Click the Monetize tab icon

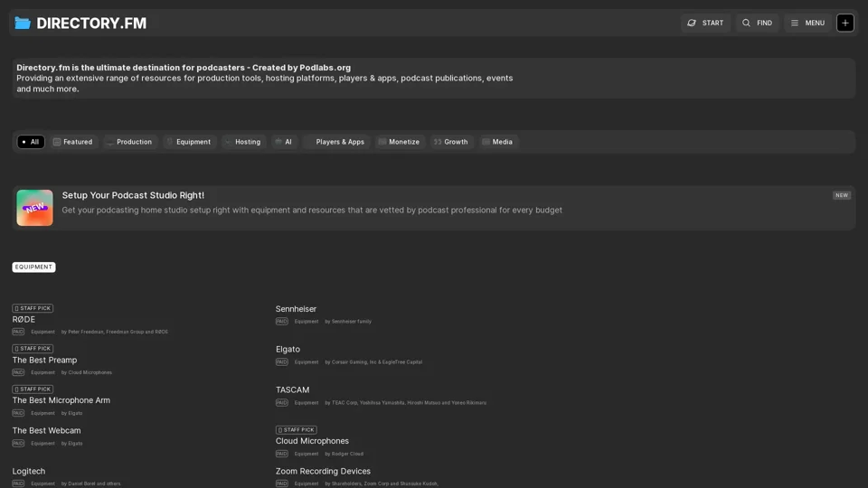(382, 142)
